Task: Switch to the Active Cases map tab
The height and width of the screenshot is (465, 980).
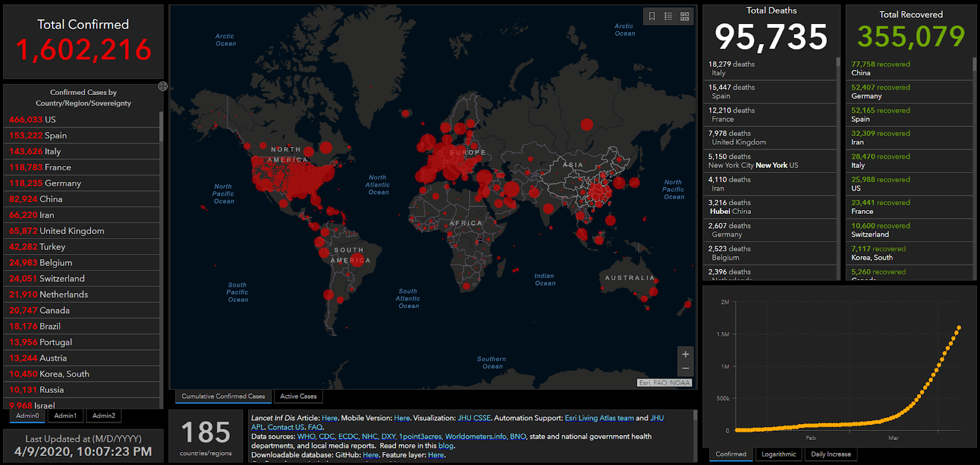Action: (298, 396)
